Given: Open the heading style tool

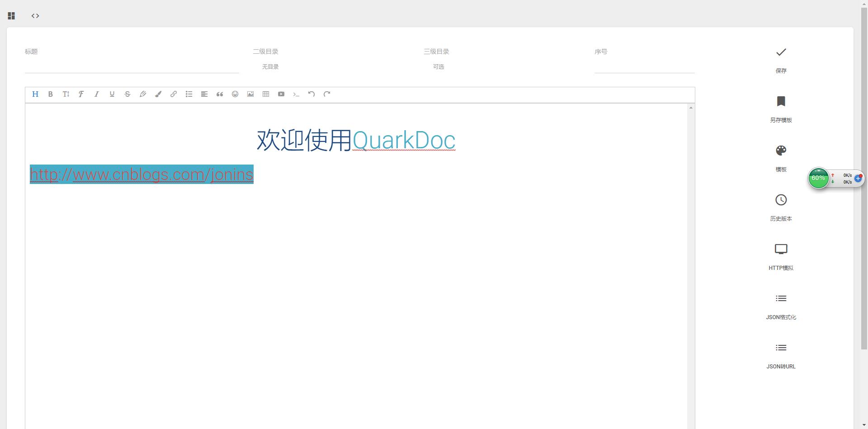Looking at the screenshot, I should (35, 94).
